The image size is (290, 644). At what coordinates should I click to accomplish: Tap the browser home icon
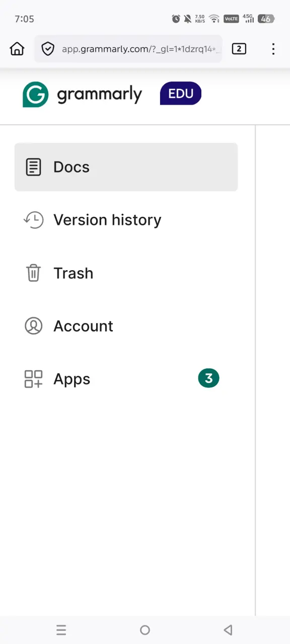pos(17,49)
